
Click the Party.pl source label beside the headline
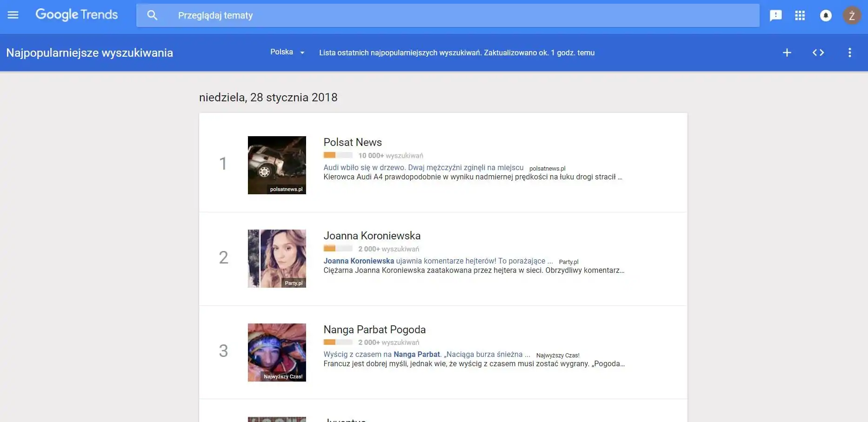coord(568,262)
